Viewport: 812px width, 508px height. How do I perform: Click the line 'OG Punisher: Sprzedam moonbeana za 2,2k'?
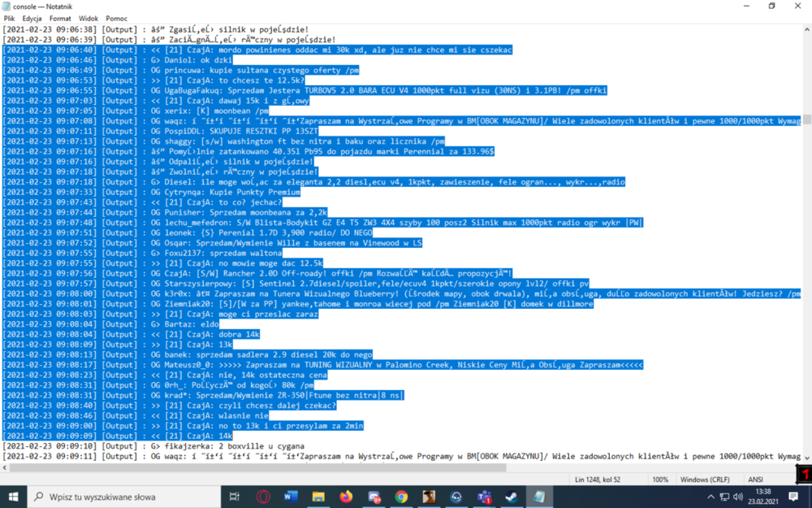coord(165,212)
